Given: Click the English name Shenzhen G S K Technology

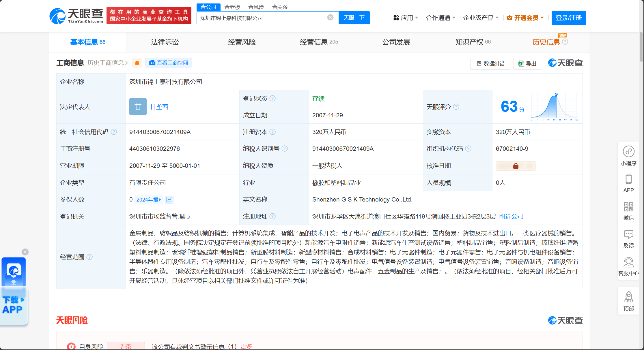Looking at the screenshot, I should point(362,200).
